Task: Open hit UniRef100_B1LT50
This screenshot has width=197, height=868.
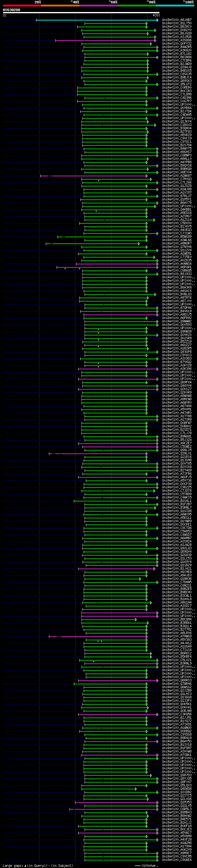Action: coord(177,24)
